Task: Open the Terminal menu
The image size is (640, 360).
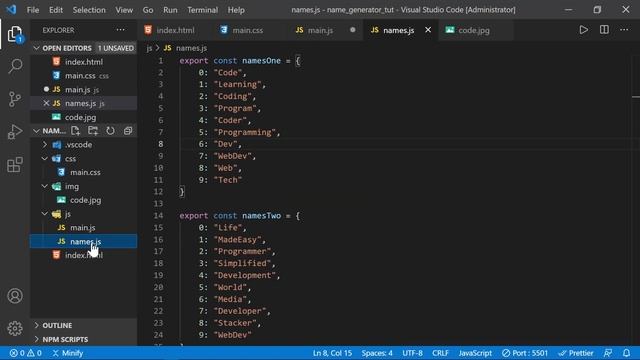Action: coord(202,10)
